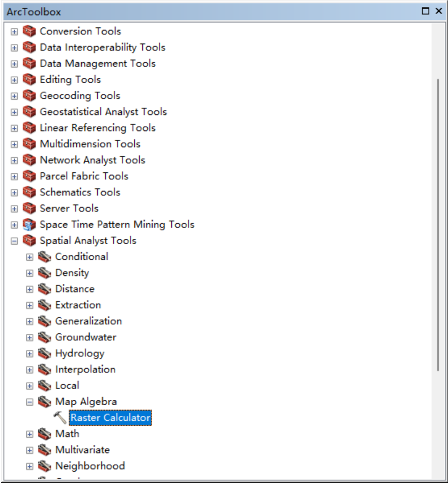Click the ArcToolbox vertical scrollbar thumb
Screen dimensions: 448x483
[438, 225]
